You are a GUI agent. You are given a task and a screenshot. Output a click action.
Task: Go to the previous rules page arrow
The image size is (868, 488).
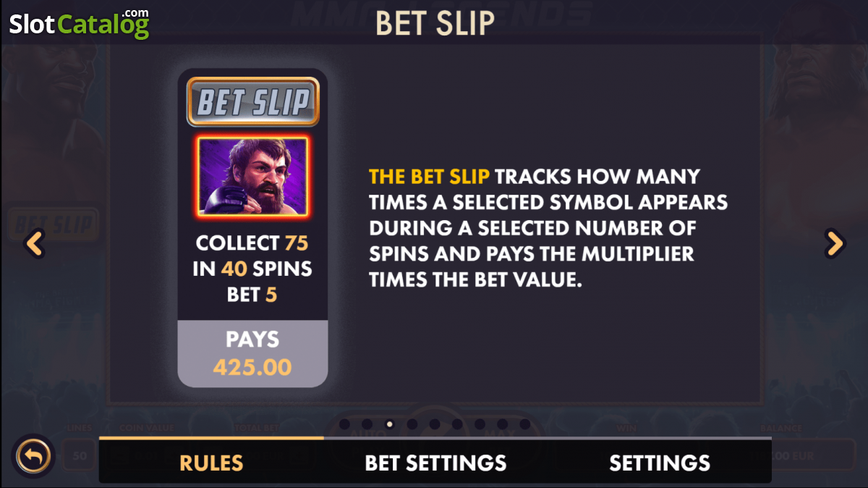(x=35, y=243)
